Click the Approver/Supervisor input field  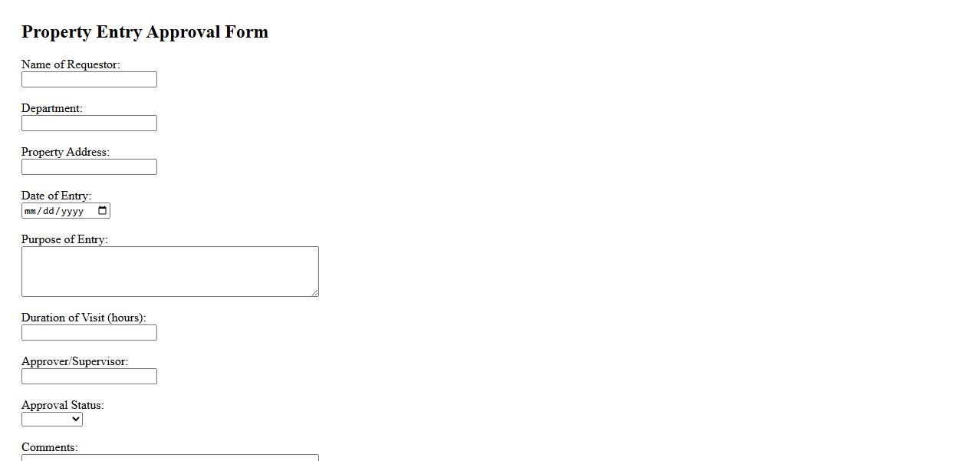point(89,377)
